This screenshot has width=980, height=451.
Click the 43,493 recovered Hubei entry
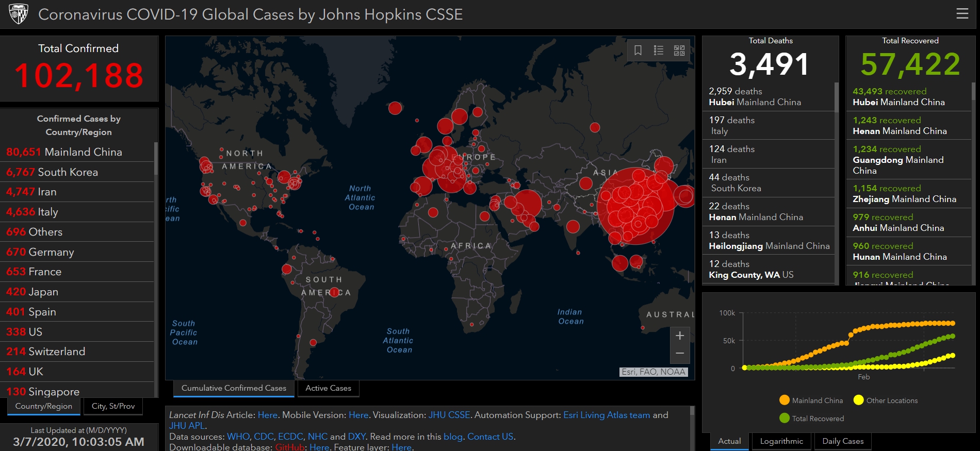pyautogui.click(x=909, y=96)
